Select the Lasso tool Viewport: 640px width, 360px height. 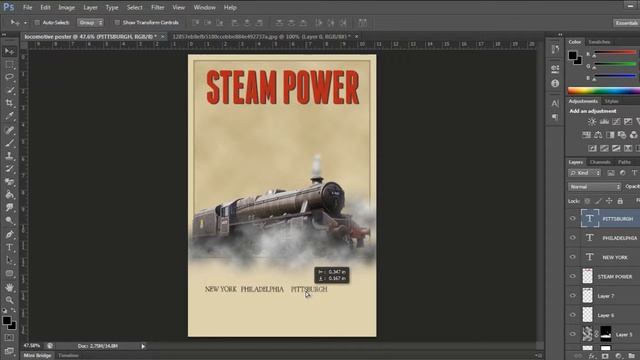click(9, 77)
